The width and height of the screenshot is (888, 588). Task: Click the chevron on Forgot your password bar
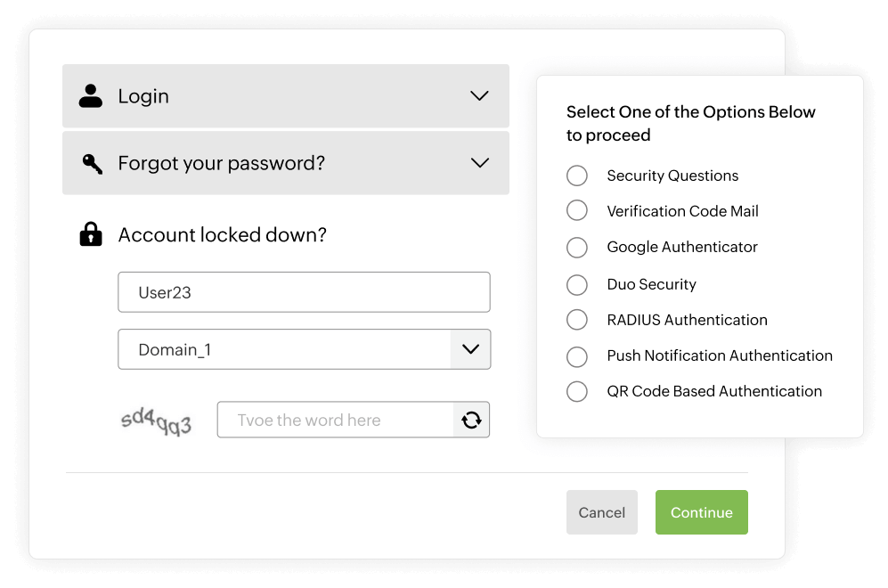(479, 163)
